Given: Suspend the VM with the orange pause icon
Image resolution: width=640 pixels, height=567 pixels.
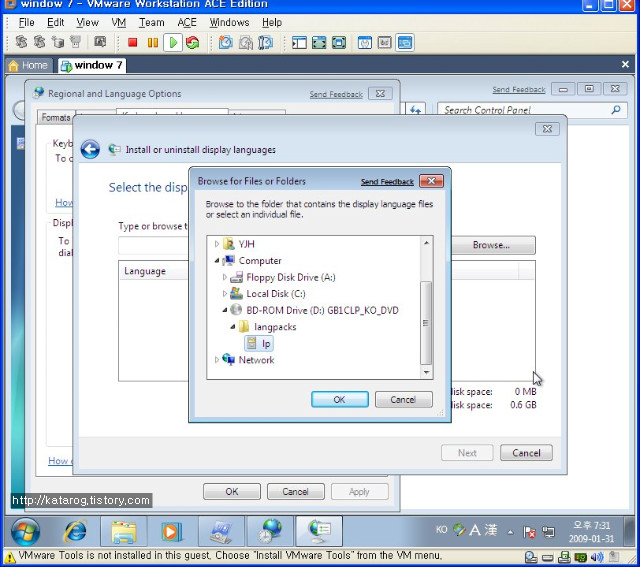Looking at the screenshot, I should 153,42.
